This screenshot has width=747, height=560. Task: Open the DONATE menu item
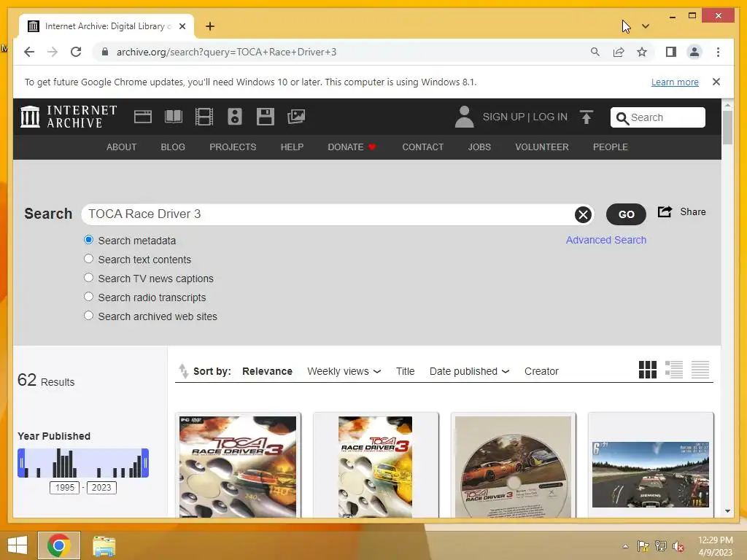click(x=352, y=147)
